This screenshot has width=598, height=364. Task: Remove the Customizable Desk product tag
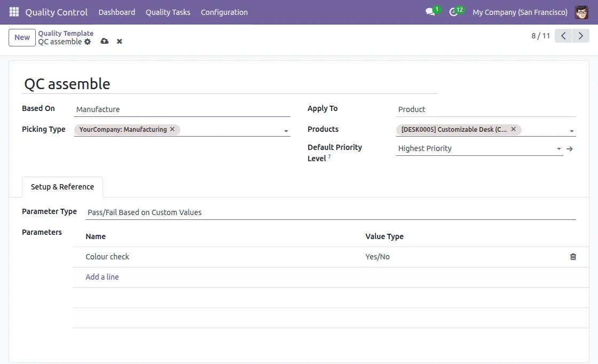click(x=513, y=129)
